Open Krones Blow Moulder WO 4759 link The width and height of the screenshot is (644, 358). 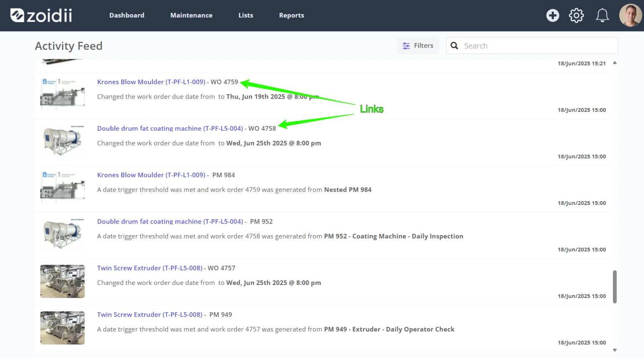point(151,82)
